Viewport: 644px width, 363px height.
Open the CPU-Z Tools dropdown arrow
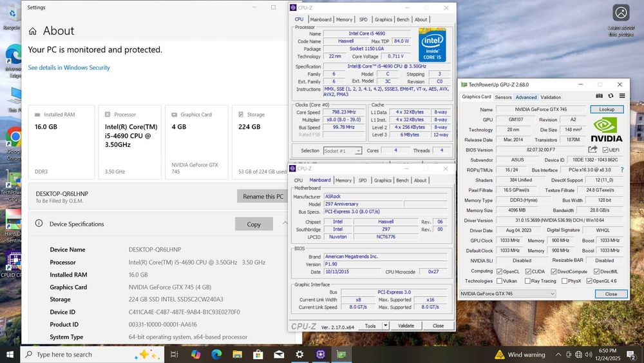coord(385,326)
